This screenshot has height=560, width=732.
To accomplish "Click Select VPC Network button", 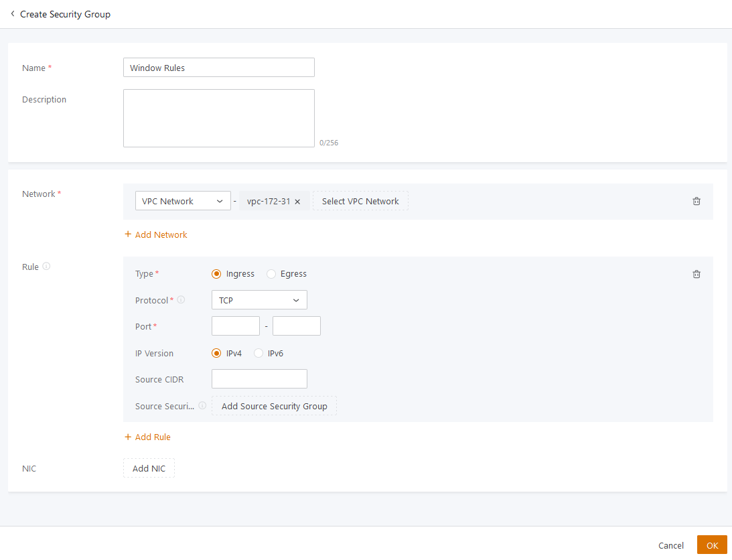I will click(360, 201).
